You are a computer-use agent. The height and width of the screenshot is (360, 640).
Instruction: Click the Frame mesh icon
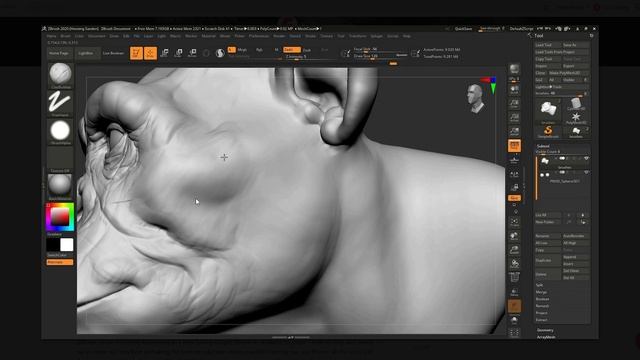pos(514,222)
